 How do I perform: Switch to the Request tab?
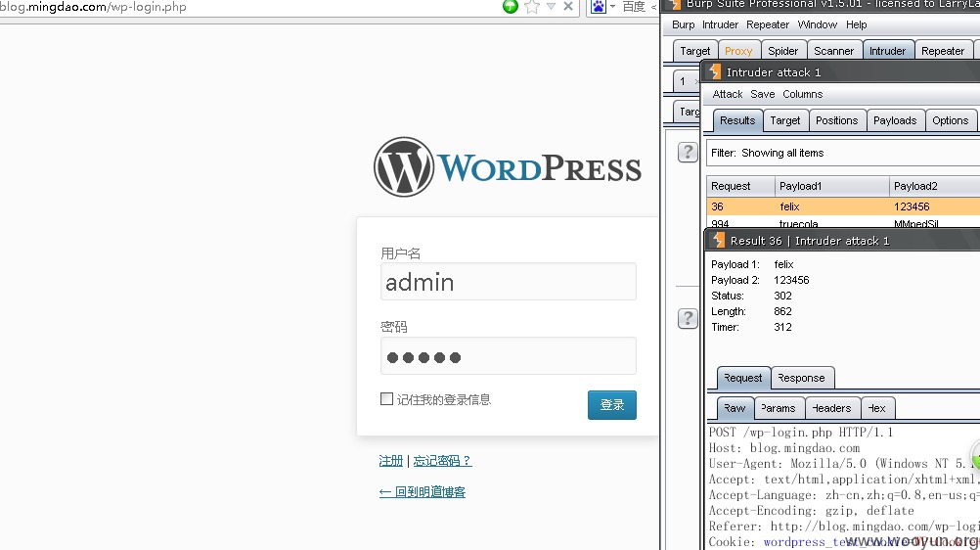coord(743,378)
